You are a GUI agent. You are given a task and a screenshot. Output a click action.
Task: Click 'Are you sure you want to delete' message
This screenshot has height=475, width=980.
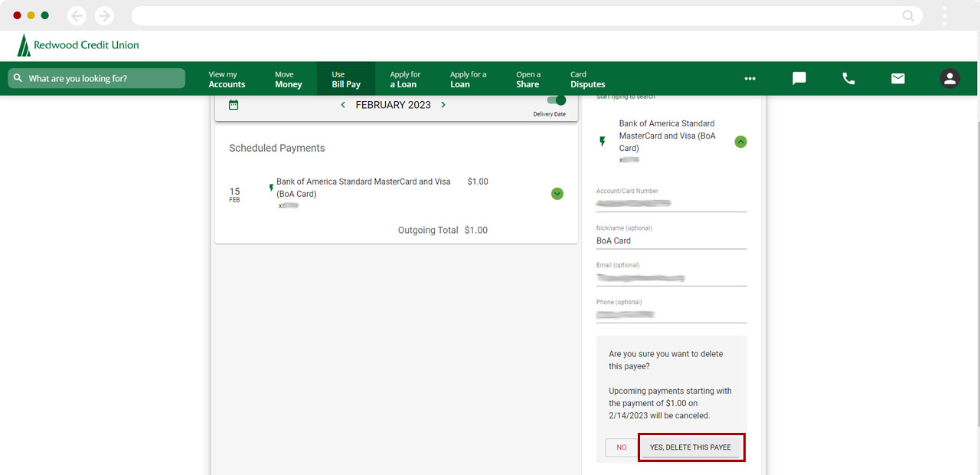pos(666,360)
